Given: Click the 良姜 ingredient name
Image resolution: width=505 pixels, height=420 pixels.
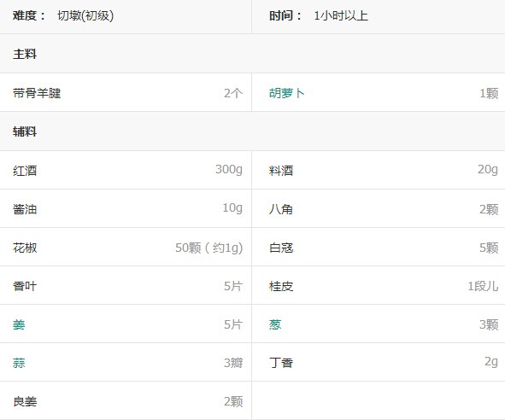Looking at the screenshot, I should (x=25, y=401).
